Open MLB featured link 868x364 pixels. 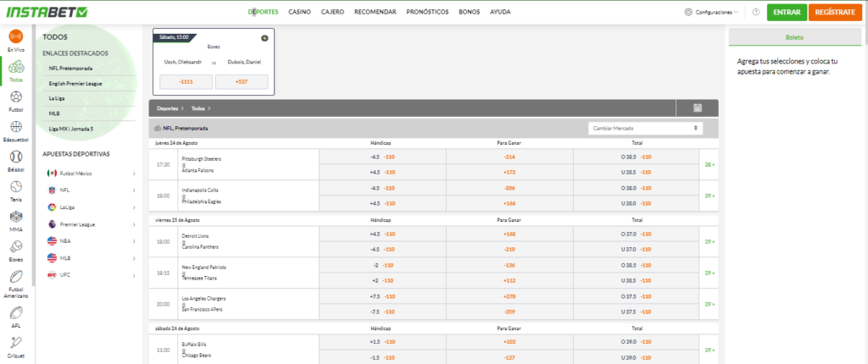[x=54, y=113]
